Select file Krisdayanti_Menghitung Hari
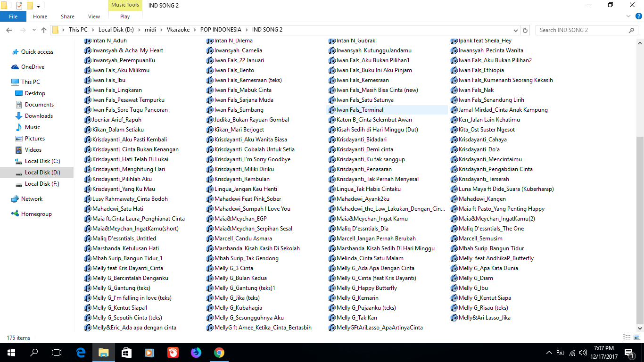Viewport: 644px width, 362px height. point(128,169)
